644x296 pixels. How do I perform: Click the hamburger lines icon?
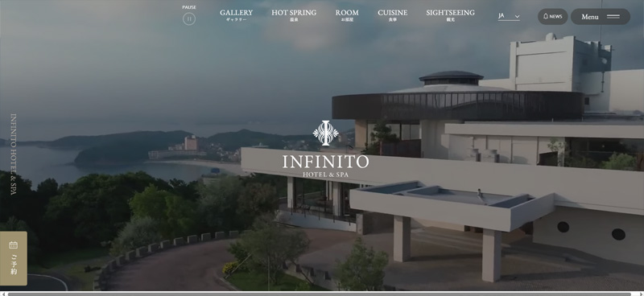pos(613,16)
